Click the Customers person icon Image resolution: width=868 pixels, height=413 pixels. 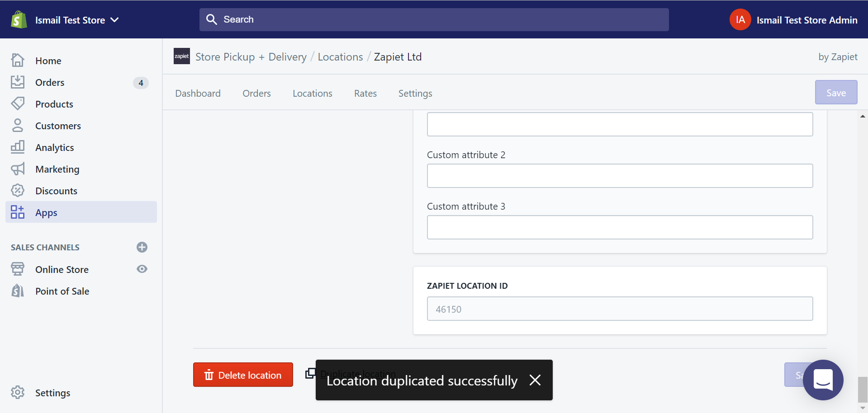click(x=18, y=126)
